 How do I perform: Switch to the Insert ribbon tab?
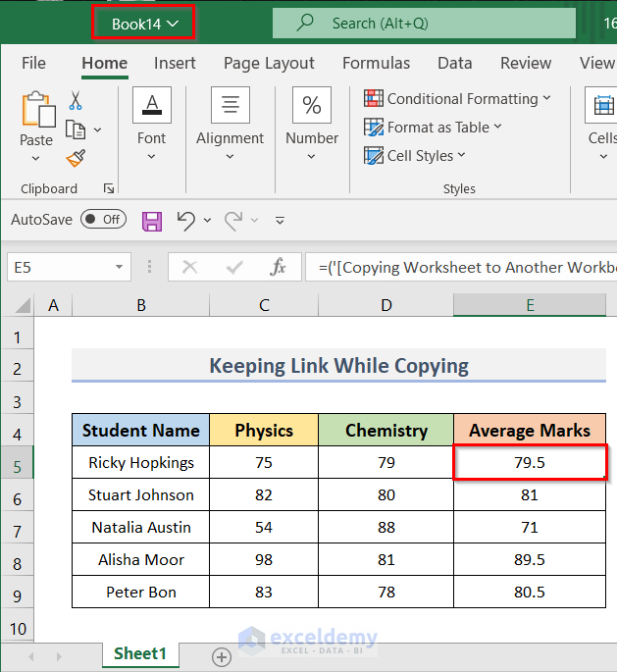(x=175, y=63)
